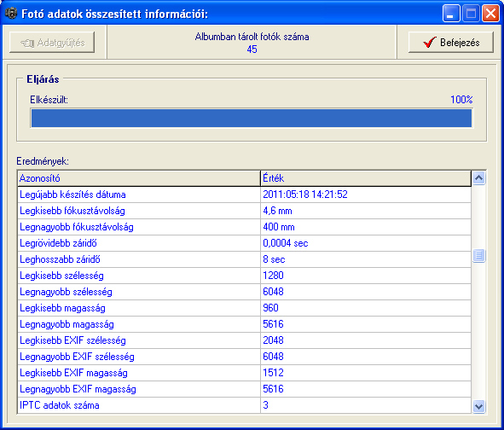Click the value 400 mm
Image resolution: width=504 pixels, height=430 pixels.
(x=279, y=227)
